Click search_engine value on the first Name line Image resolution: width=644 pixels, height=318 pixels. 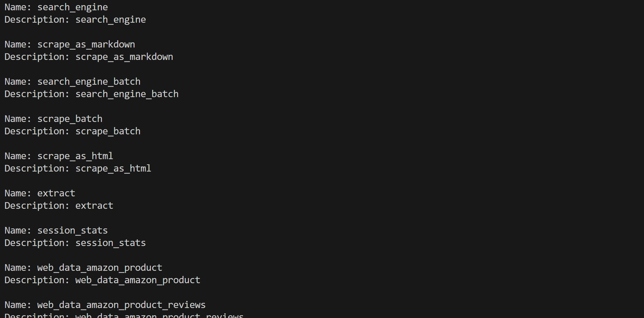point(73,7)
